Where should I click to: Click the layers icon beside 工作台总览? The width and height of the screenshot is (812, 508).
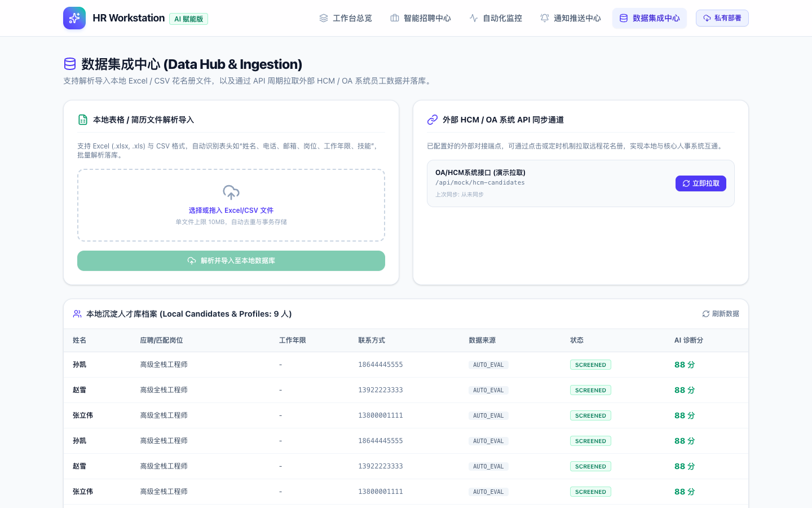(324, 18)
